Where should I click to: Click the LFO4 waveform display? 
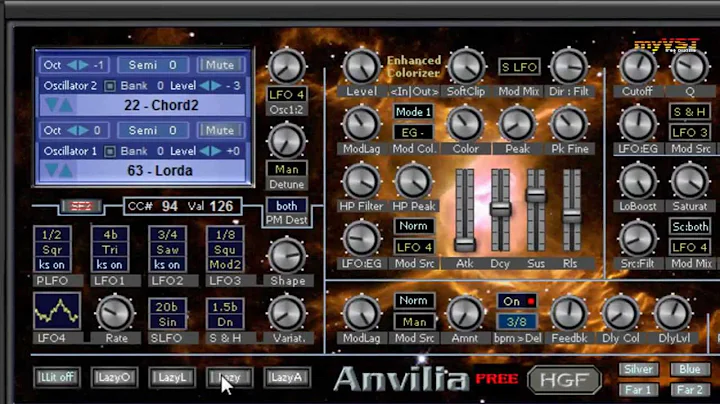57,311
